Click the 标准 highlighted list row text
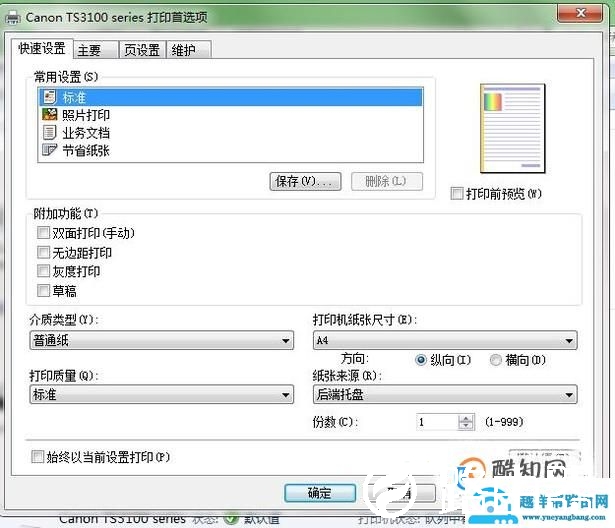This screenshot has height=528, width=615. pyautogui.click(x=74, y=97)
